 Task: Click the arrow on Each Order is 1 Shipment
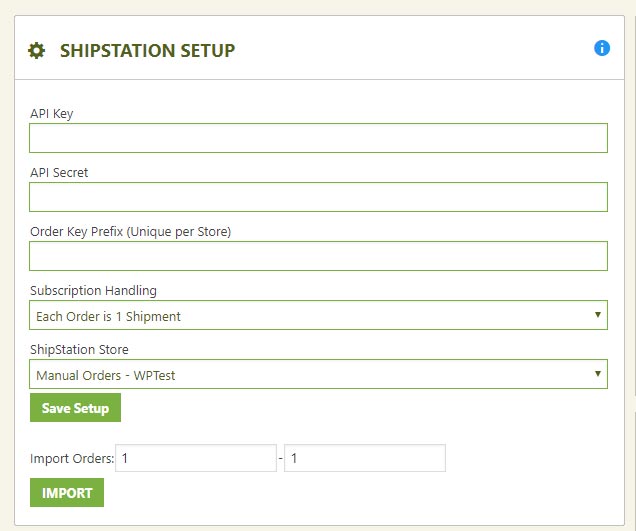(x=598, y=315)
